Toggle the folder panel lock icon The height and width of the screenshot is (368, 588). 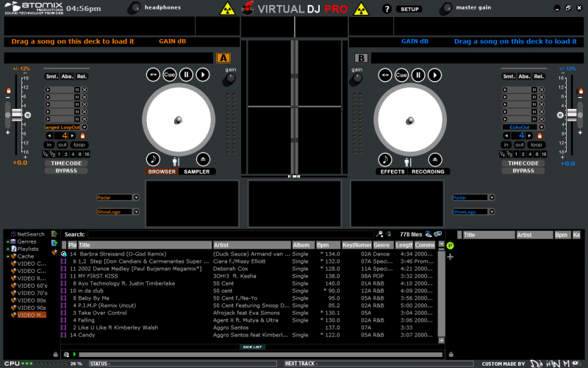click(56, 354)
